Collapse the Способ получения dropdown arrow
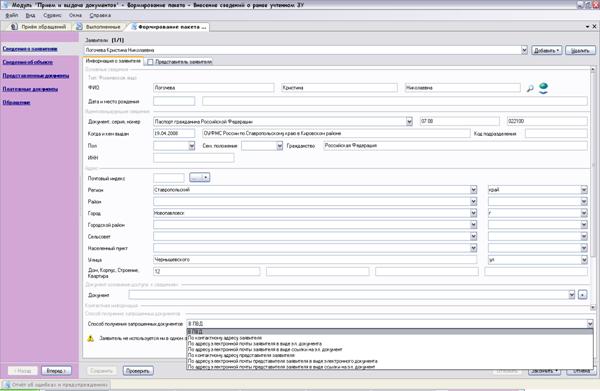The image size is (600, 391). pyautogui.click(x=590, y=324)
